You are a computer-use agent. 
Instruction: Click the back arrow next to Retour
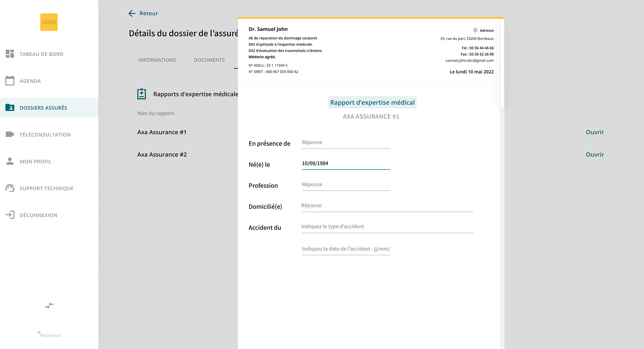point(132,13)
